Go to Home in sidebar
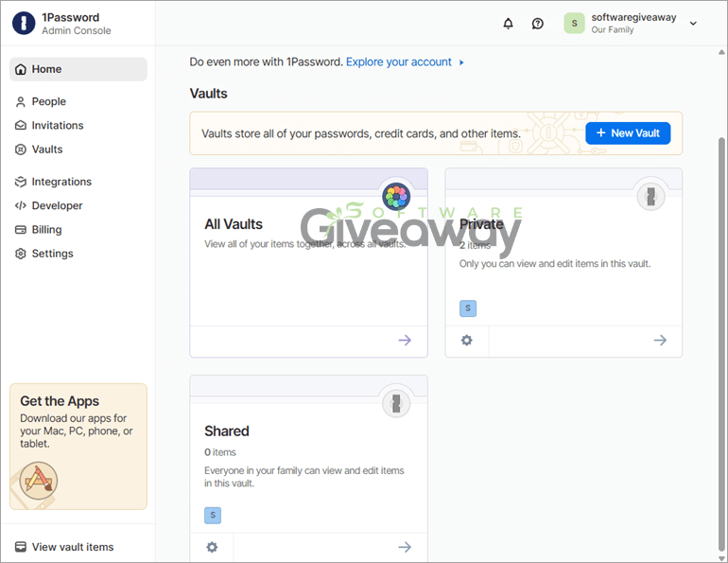This screenshot has width=728, height=563. pyautogui.click(x=78, y=69)
